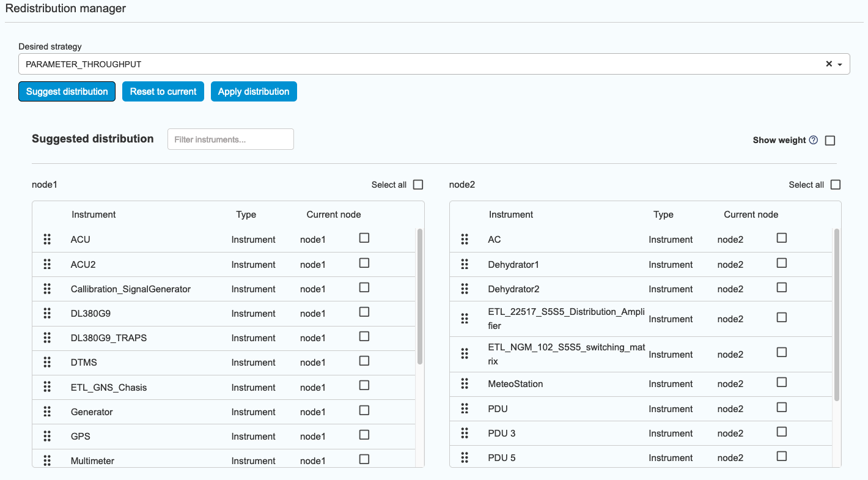Viewport: 868px width, 480px height.
Task: Click the DTMS row drag handle
Action: pyautogui.click(x=47, y=362)
